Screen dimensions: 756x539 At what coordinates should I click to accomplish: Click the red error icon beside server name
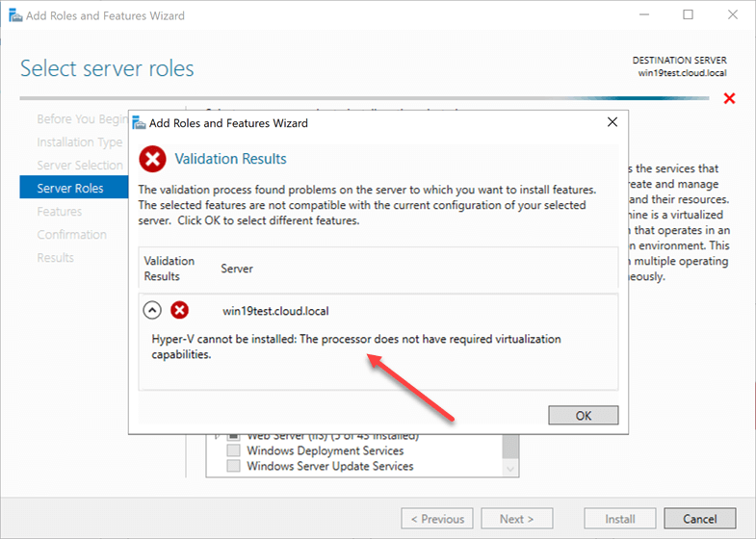[179, 310]
